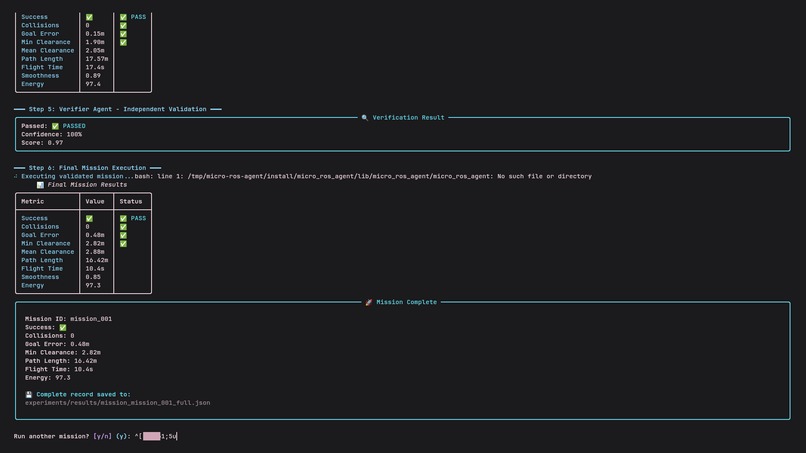Click the Collisions: 0 line in Mission Complete

point(49,336)
